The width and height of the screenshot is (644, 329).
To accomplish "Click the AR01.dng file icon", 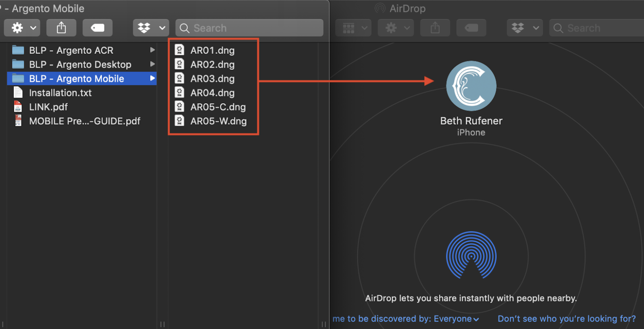I will tap(179, 50).
